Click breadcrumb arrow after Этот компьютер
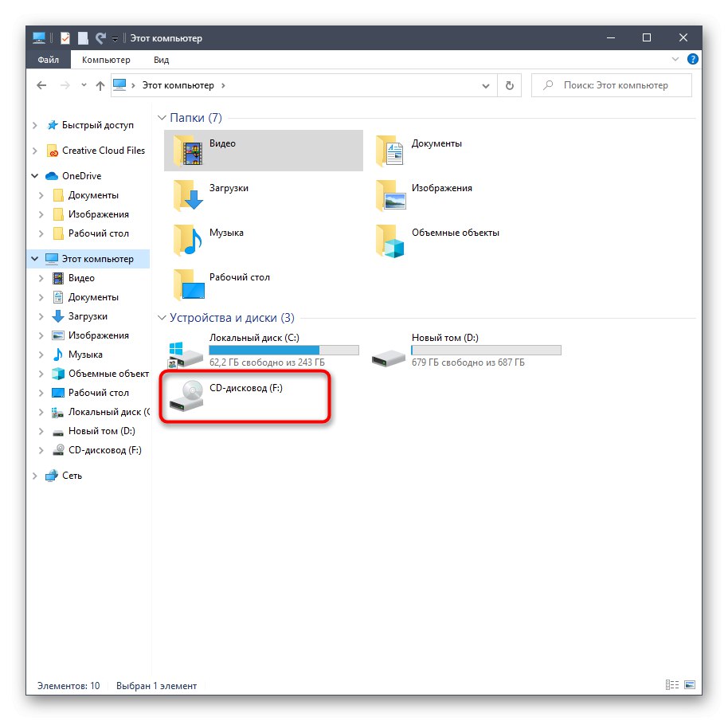Viewport: 728px width, 721px height. 223,85
